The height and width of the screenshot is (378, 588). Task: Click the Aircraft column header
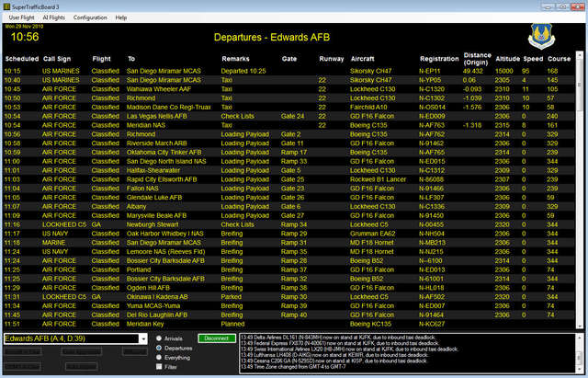(x=362, y=59)
